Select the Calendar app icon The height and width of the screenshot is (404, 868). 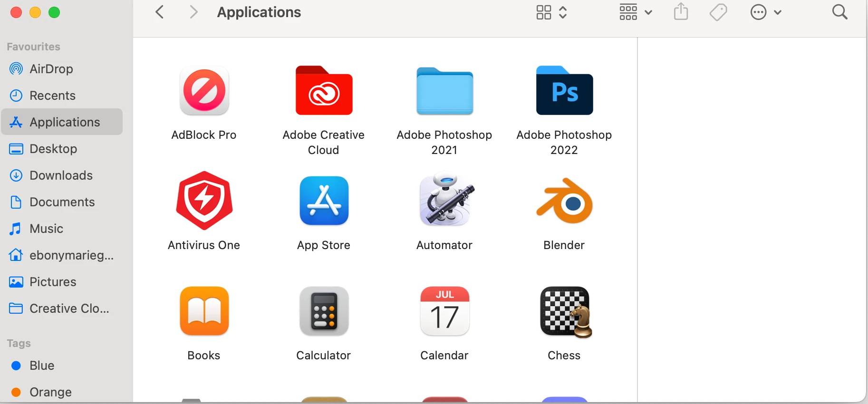tap(445, 311)
